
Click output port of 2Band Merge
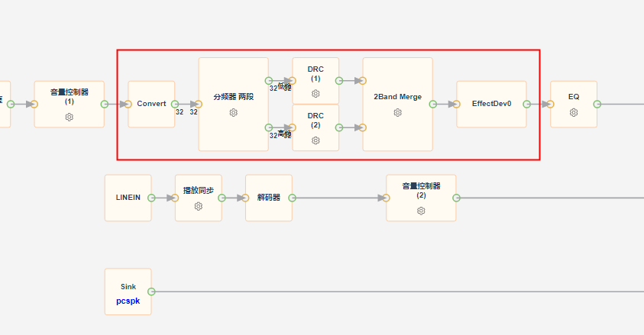click(433, 104)
